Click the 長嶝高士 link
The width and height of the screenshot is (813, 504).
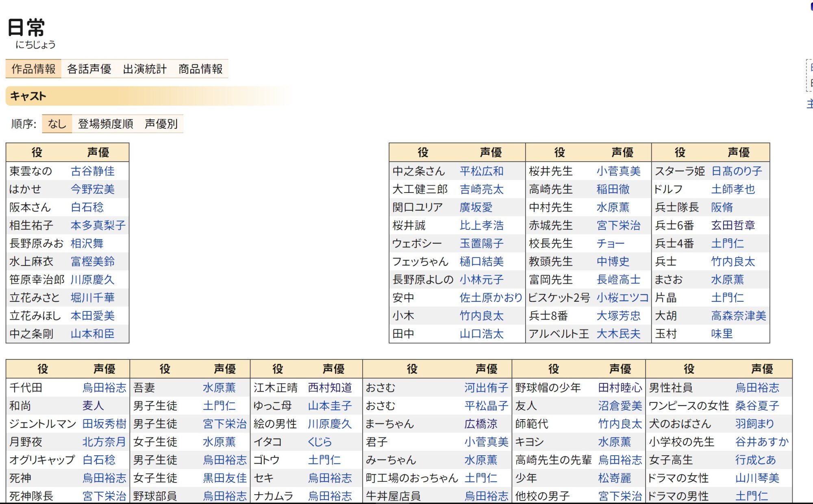619,279
